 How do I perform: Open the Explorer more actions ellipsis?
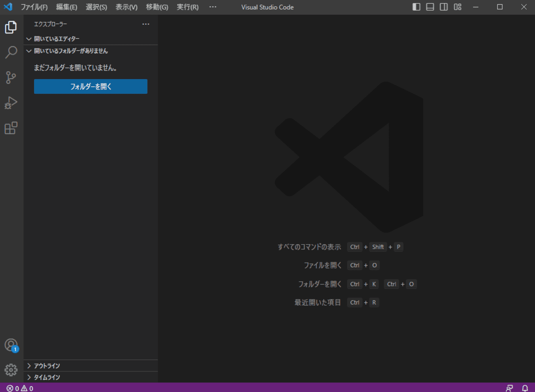pyautogui.click(x=146, y=24)
